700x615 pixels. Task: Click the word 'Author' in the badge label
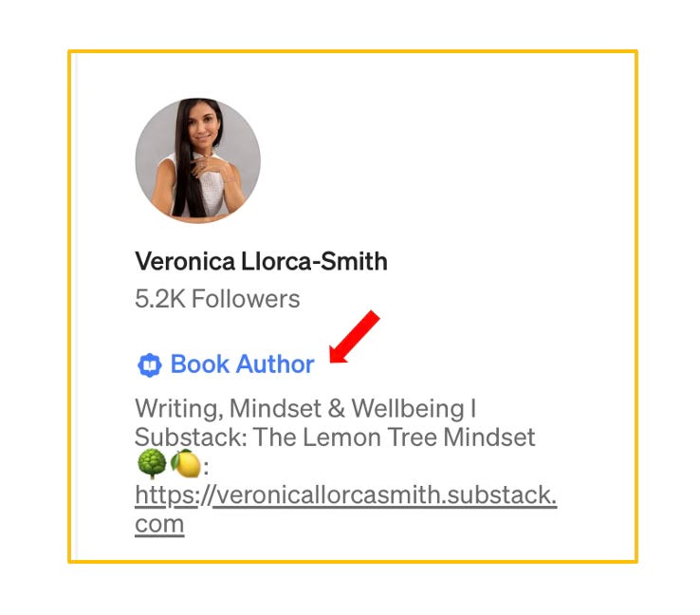pyautogui.click(x=275, y=364)
